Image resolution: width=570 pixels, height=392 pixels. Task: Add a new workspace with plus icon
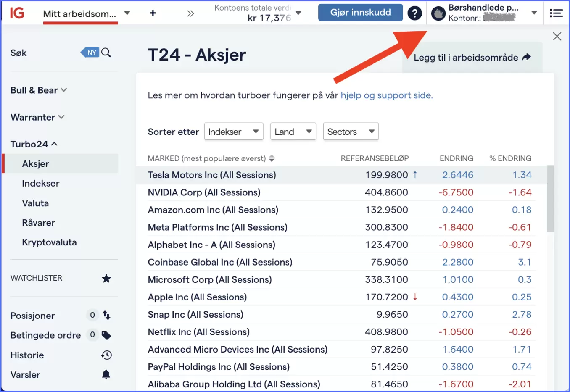153,13
